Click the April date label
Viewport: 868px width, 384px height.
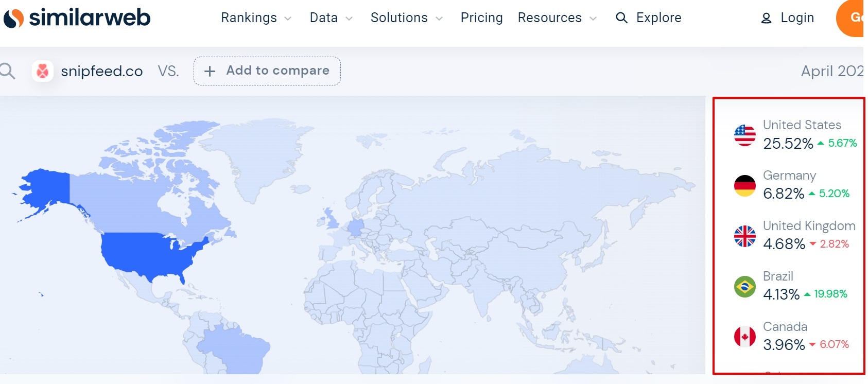pyautogui.click(x=832, y=71)
